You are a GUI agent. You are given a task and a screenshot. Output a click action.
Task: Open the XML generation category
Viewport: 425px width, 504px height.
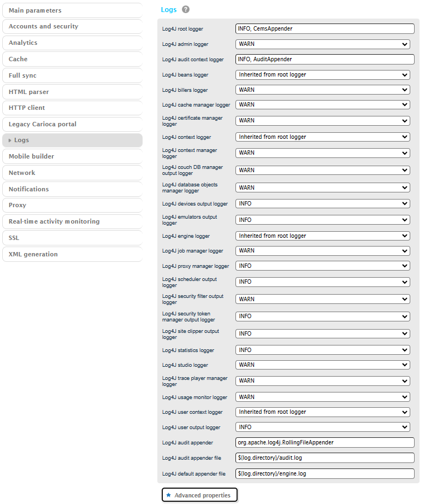(72, 254)
